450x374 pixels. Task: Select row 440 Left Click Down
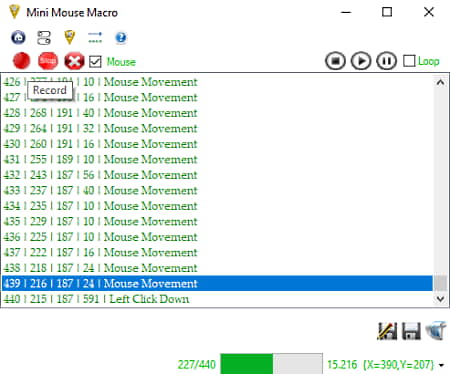[217, 299]
